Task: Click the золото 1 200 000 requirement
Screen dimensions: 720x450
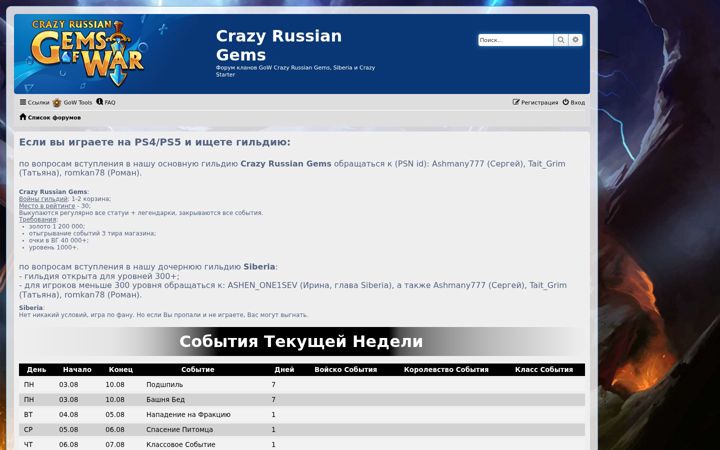Action: click(x=57, y=226)
